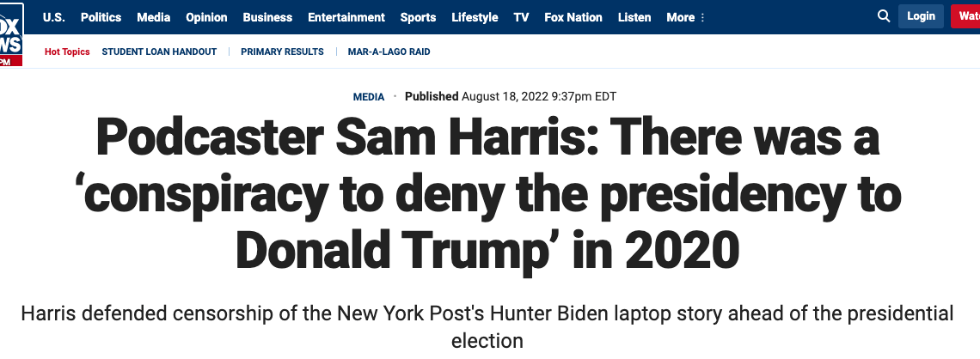
Task: Go to the Politics section
Action: (101, 17)
